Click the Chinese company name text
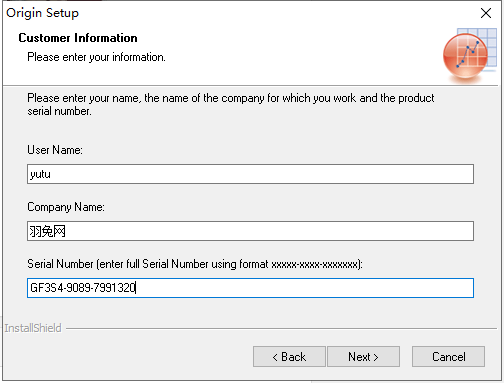Image resolution: width=504 pixels, height=383 pixels. click(47, 231)
